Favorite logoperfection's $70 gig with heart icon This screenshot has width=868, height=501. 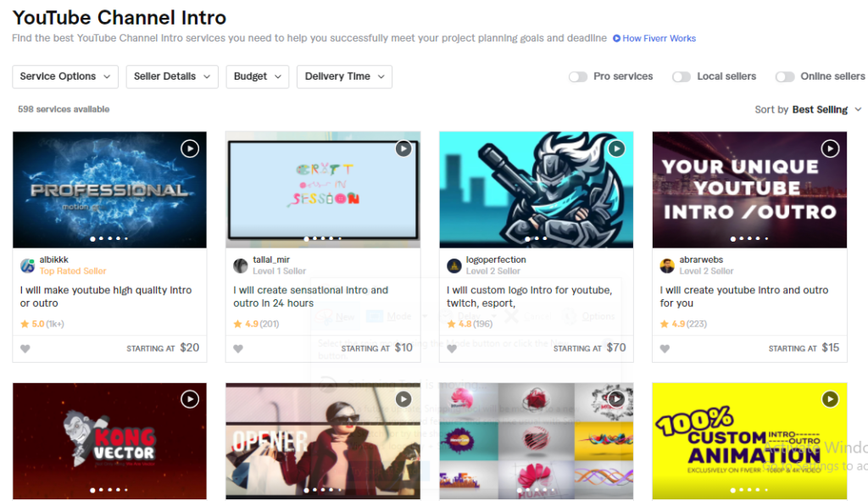click(452, 348)
